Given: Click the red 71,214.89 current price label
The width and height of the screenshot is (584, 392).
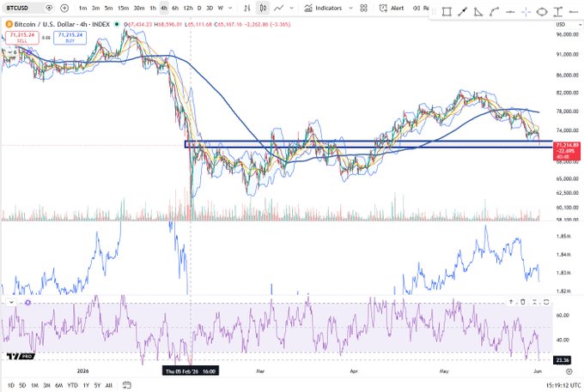Looking at the screenshot, I should [x=567, y=151].
